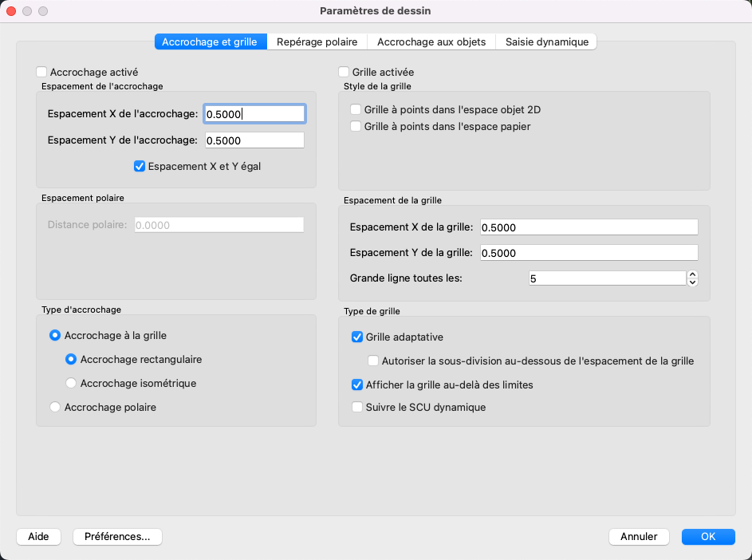Open the Préférences... button
The width and height of the screenshot is (752, 560).
(x=117, y=537)
